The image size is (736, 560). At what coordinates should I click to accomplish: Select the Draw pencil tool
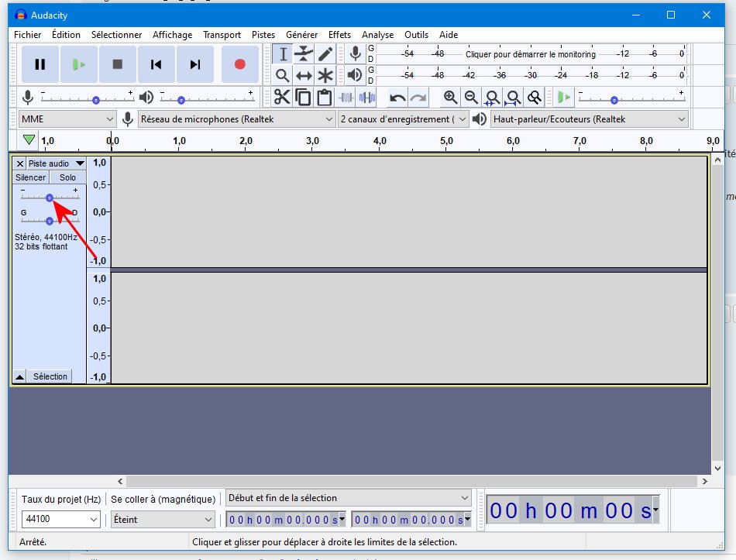(x=325, y=54)
